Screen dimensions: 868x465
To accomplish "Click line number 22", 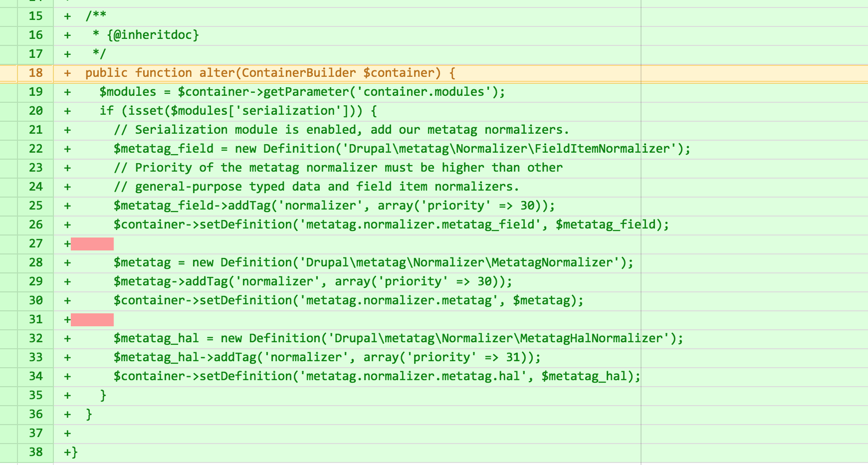I will pyautogui.click(x=35, y=149).
